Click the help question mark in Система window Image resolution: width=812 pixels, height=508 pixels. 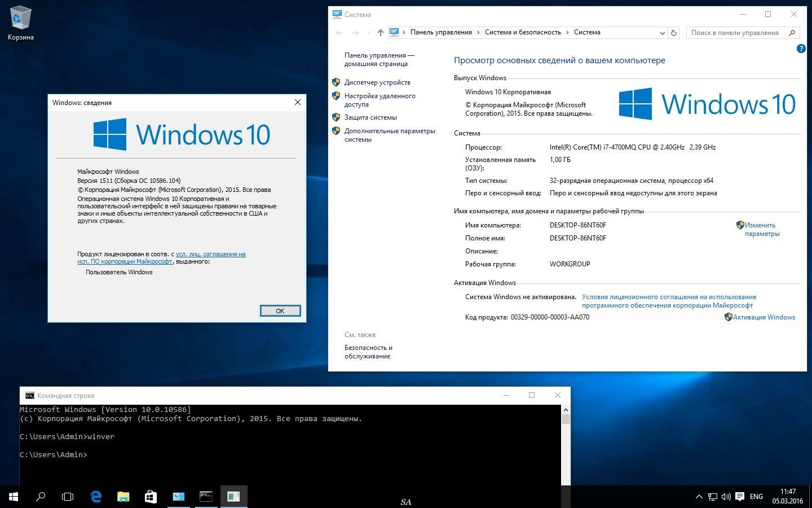pyautogui.click(x=801, y=49)
